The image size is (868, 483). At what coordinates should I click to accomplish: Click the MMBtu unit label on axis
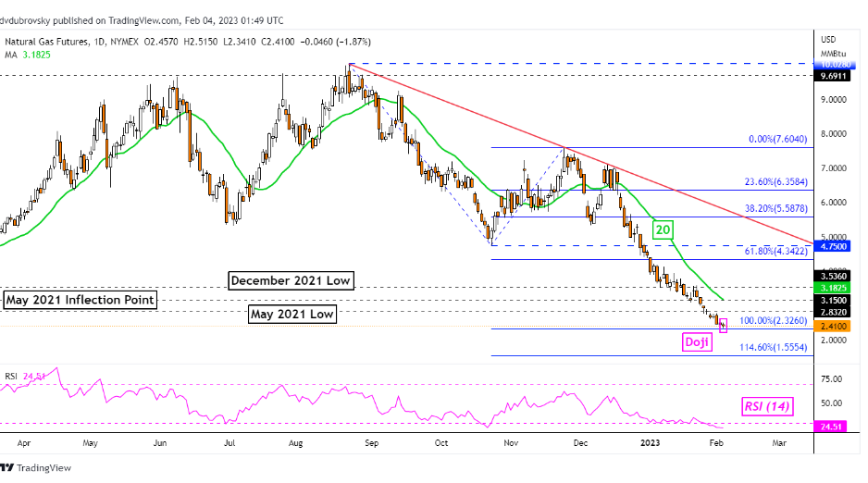click(833, 53)
